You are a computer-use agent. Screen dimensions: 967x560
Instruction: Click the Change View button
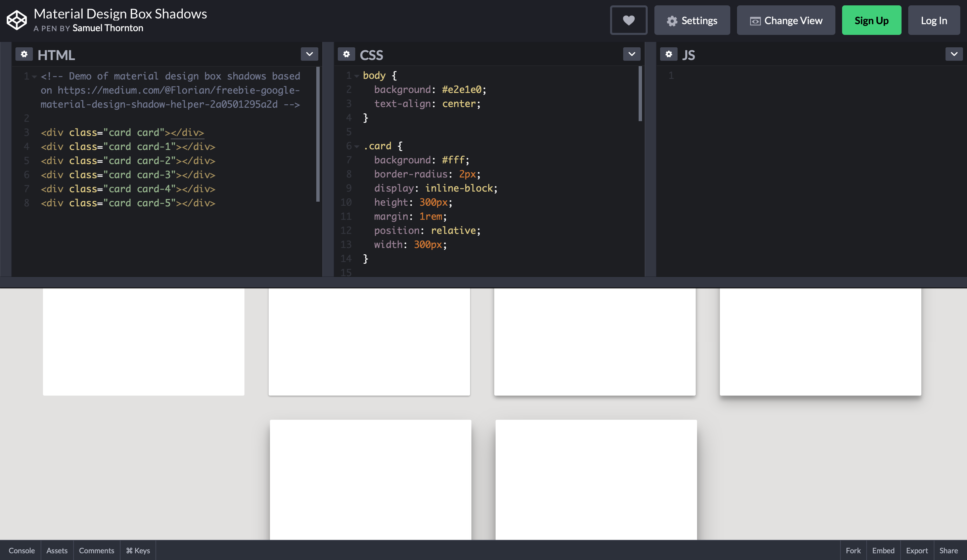[785, 20]
